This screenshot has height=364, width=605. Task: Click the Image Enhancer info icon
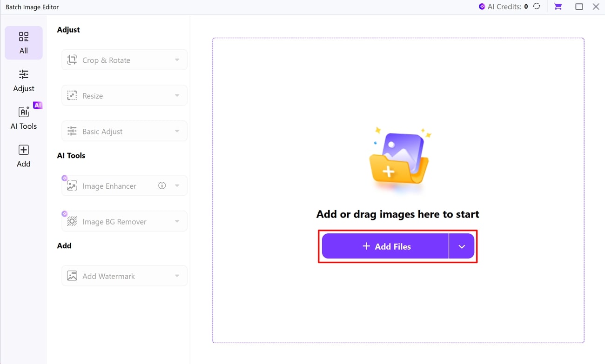point(162,185)
